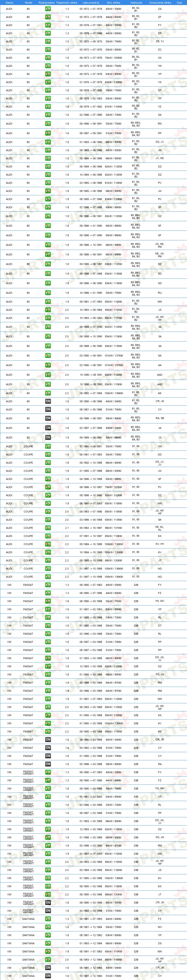Screen dimensions: 187x980
Task: Select the fuel icon for Coupe engine SK
Action: coord(48,520)
